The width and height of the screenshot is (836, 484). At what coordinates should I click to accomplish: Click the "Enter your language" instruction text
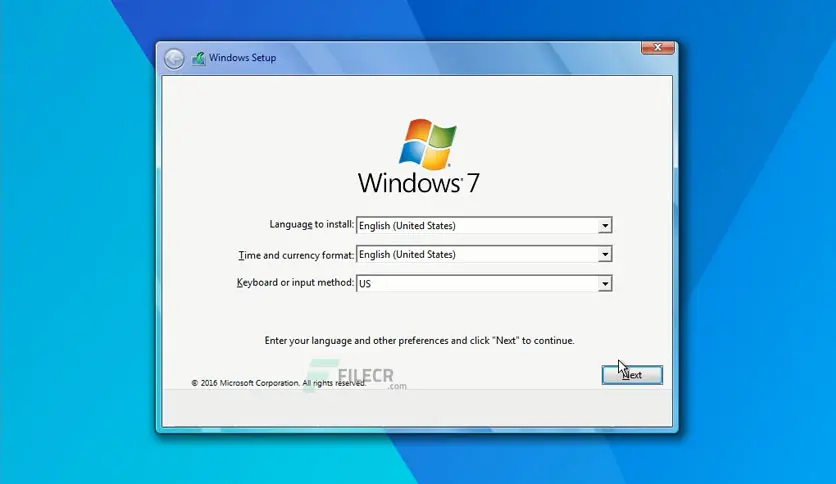pos(419,340)
